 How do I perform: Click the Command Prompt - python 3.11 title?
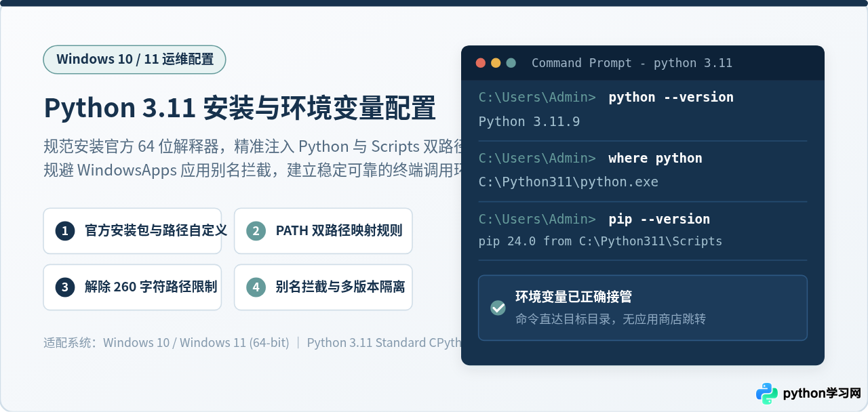[x=632, y=63]
